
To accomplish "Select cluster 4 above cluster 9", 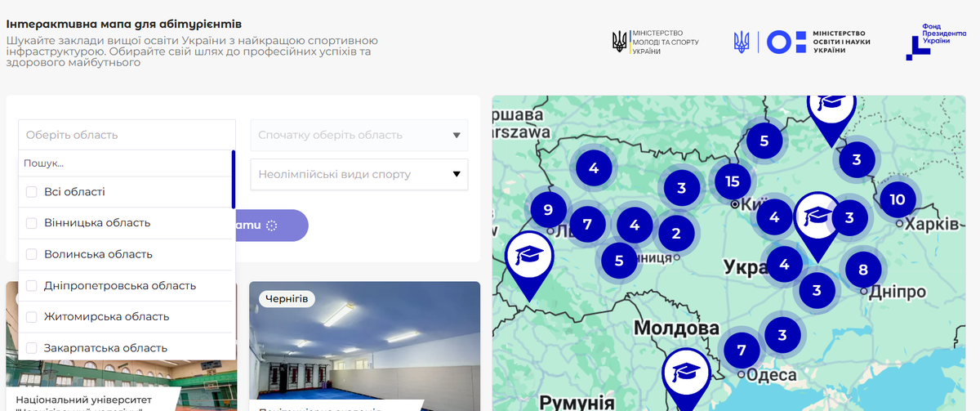I will [594, 168].
